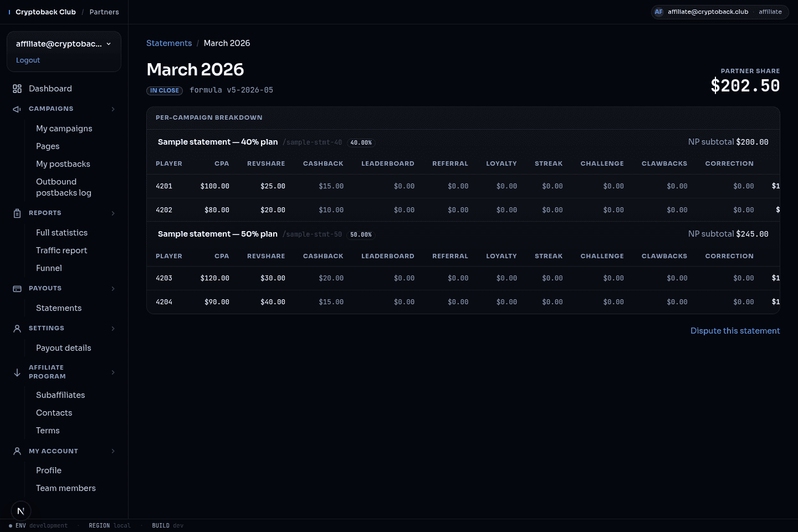Open the Dashboard grid icon
Image resolution: width=798 pixels, height=532 pixels.
click(17, 89)
